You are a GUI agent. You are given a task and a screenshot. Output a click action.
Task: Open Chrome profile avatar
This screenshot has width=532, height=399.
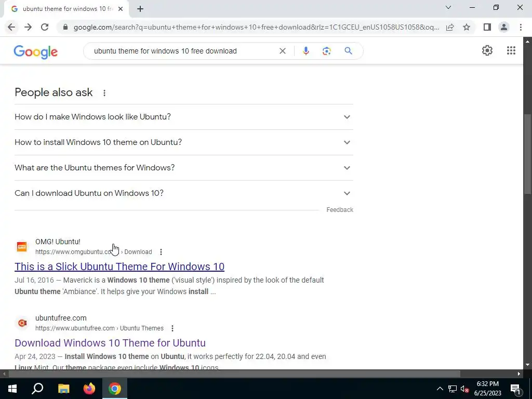(504, 27)
